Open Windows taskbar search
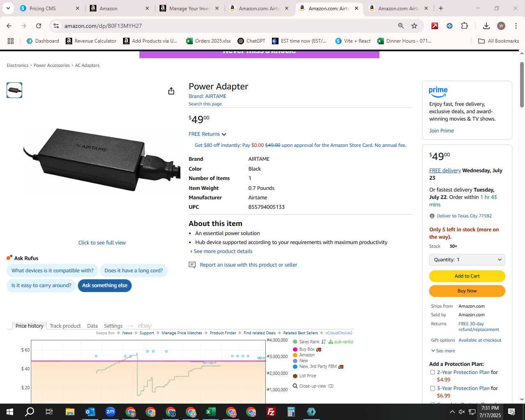The image size is (525, 420). pyautogui.click(x=30, y=412)
